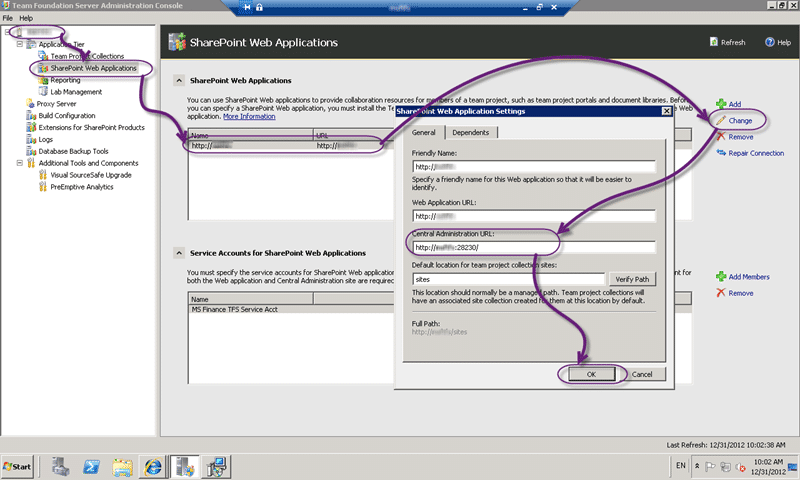
Task: Click the default location sites field
Action: pos(509,279)
